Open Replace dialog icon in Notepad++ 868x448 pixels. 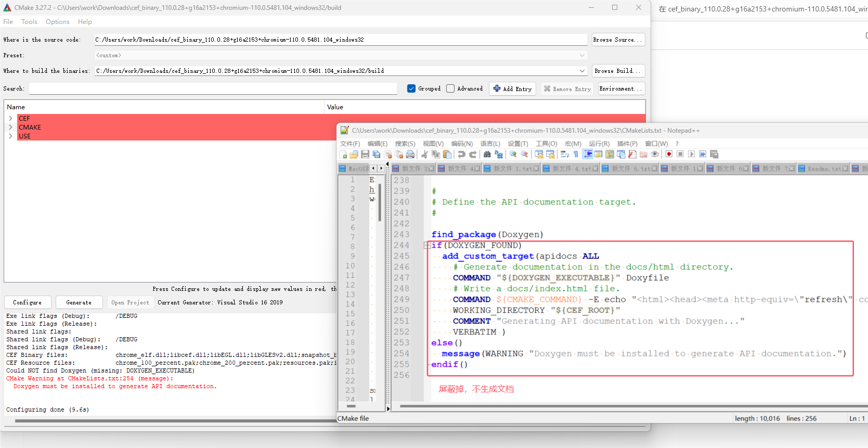click(x=499, y=154)
